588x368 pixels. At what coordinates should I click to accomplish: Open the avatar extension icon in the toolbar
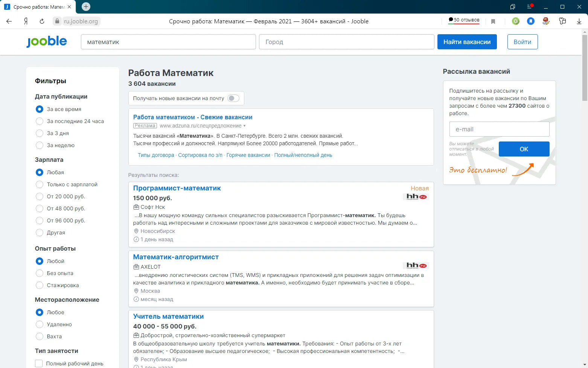[x=546, y=21]
